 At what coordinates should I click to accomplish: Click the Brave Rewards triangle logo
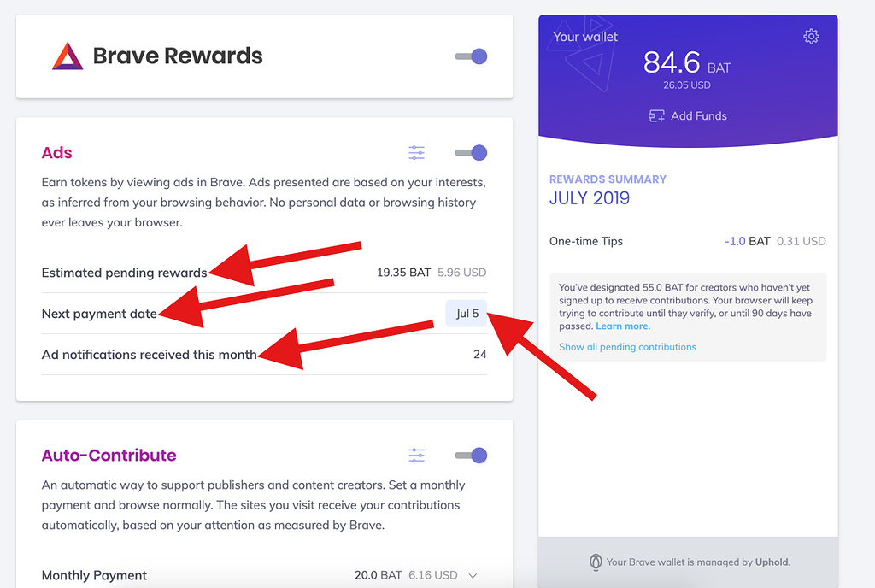pos(67,55)
